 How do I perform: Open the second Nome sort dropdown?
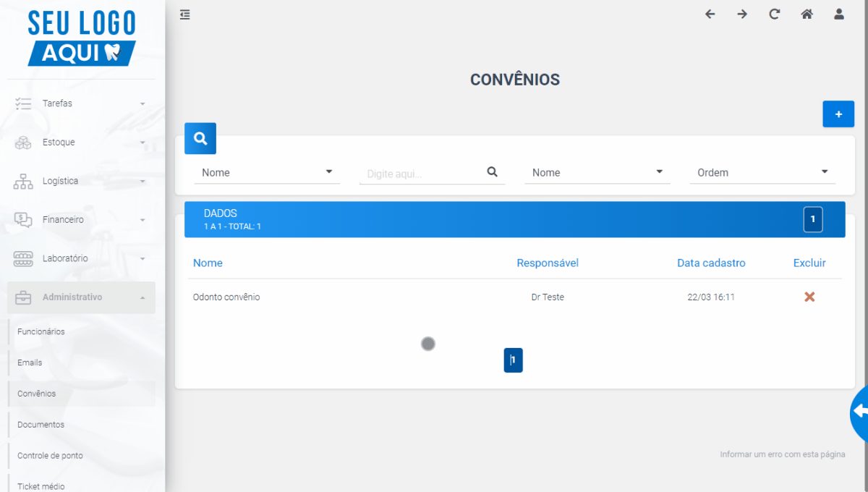click(x=597, y=172)
